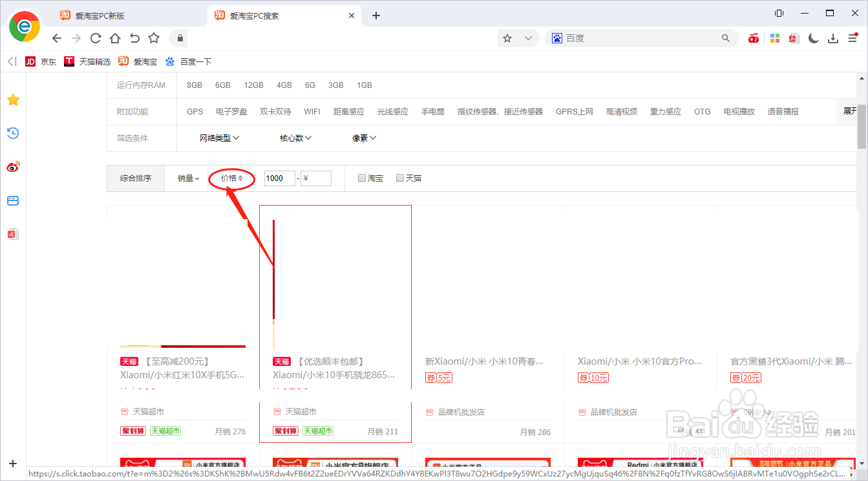Open the 天猫精选 bookmark

tap(87, 61)
